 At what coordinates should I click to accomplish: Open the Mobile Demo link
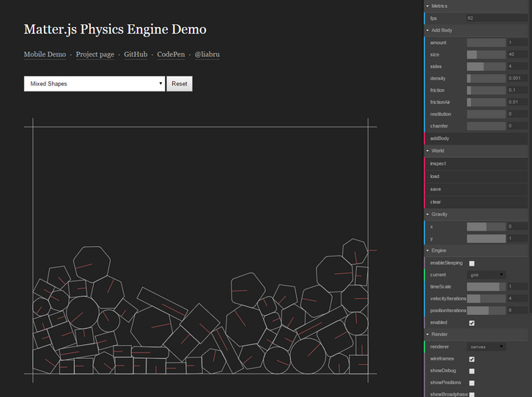(x=45, y=54)
